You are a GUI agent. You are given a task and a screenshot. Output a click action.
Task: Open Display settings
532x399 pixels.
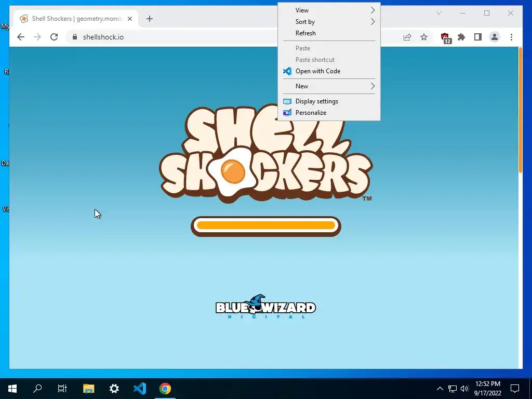[x=329, y=101]
